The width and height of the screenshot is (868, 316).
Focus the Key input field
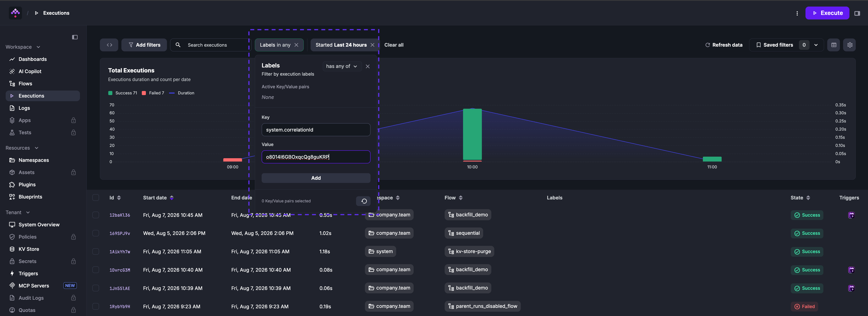[316, 130]
